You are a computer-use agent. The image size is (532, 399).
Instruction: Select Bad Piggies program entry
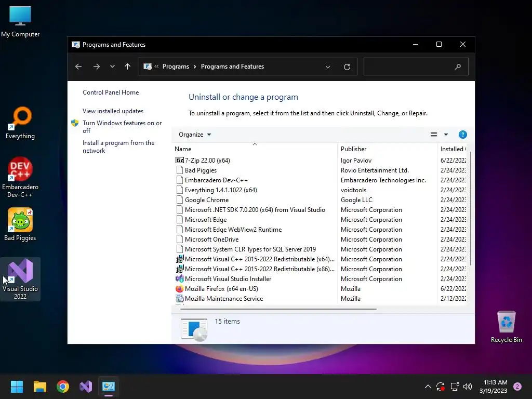point(201,170)
